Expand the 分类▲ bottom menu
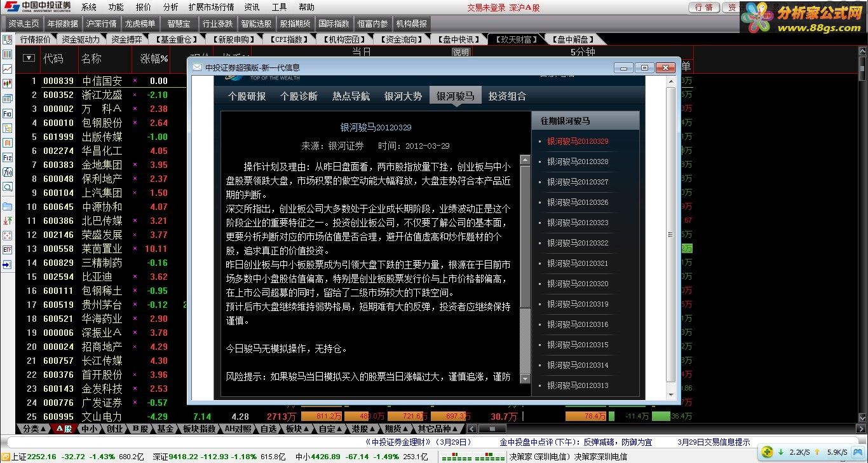This screenshot has height=463, width=868. pos(34,429)
